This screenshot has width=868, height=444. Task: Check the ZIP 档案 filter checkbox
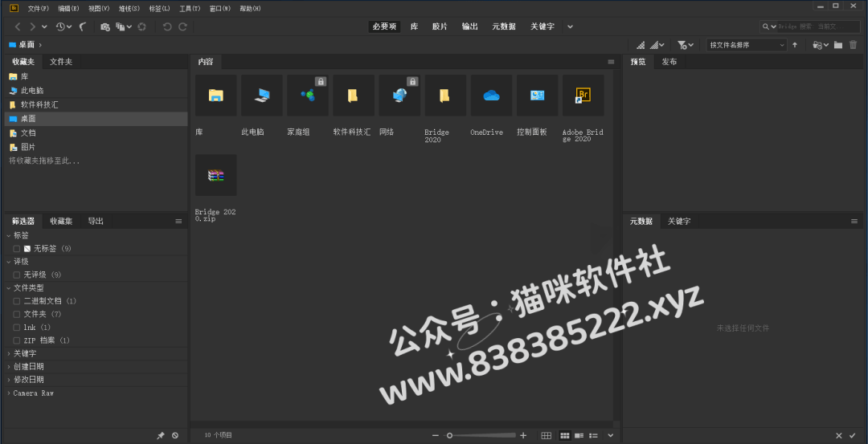[x=17, y=340]
